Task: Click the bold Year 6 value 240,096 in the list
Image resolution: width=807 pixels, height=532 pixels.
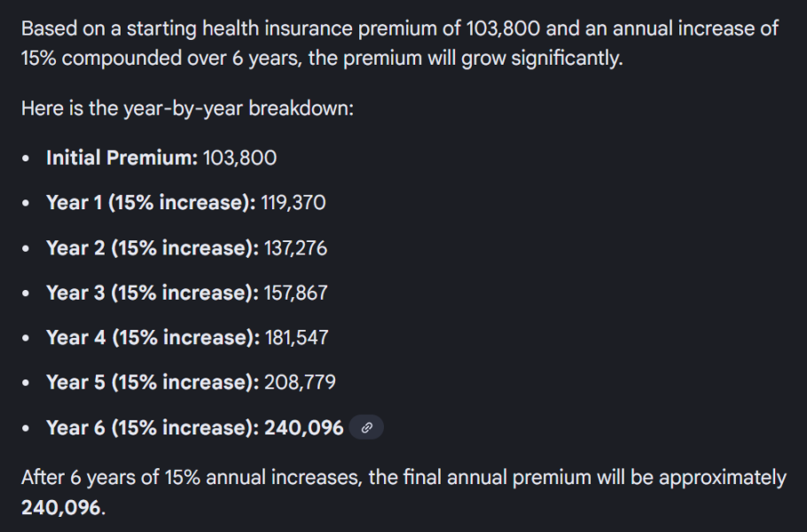Action: point(304,427)
